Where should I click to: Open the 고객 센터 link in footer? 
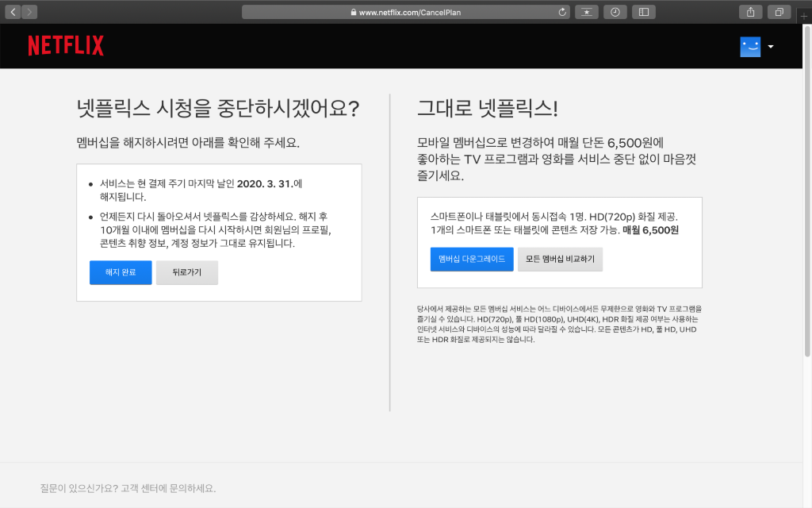tap(144, 488)
